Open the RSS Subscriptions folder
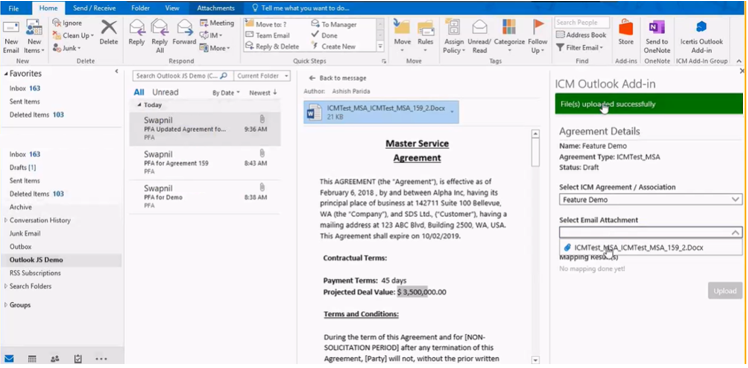This screenshot has width=748, height=368. pos(35,273)
